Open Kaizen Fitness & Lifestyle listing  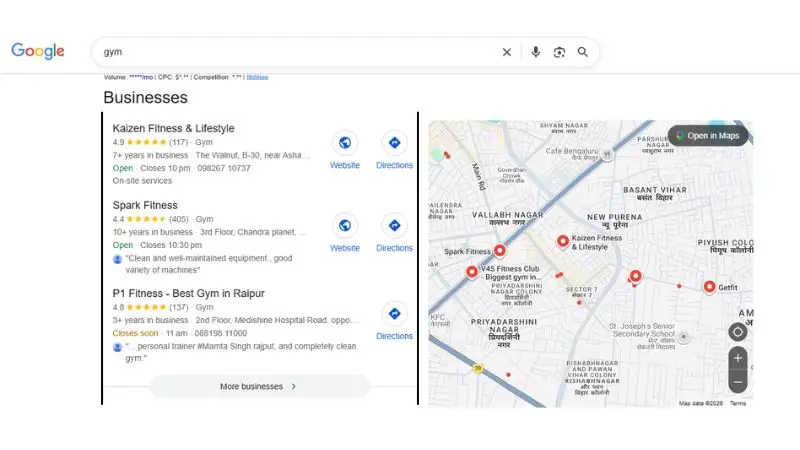coord(173,128)
